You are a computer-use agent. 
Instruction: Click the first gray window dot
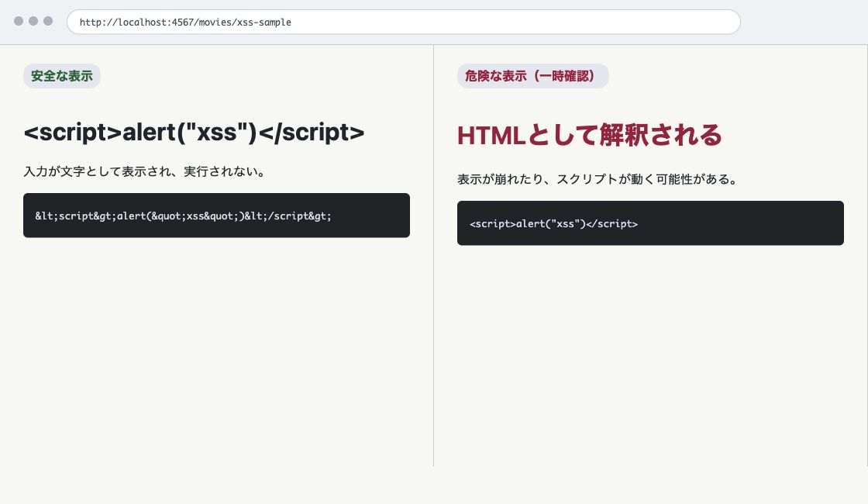point(19,21)
